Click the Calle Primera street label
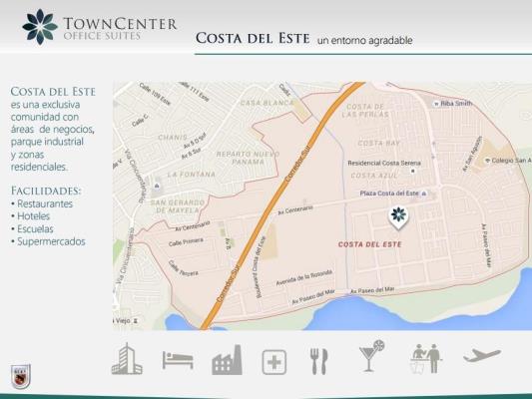 (x=186, y=242)
